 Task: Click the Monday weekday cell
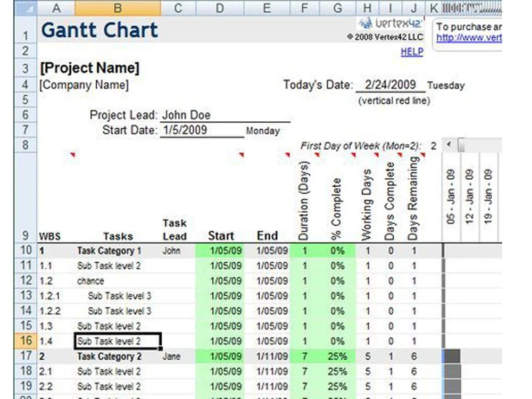click(263, 131)
